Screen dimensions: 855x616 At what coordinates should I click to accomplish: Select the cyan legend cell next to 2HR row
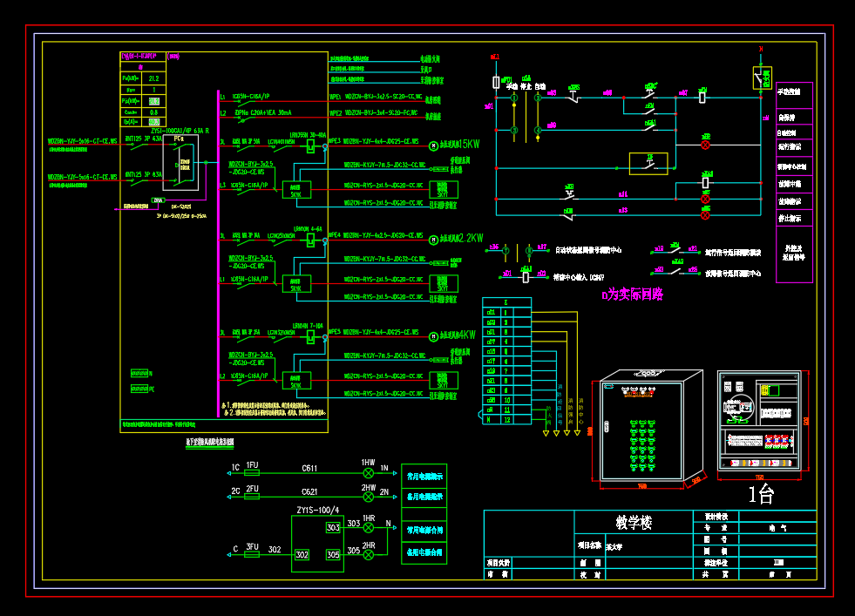pos(424,552)
